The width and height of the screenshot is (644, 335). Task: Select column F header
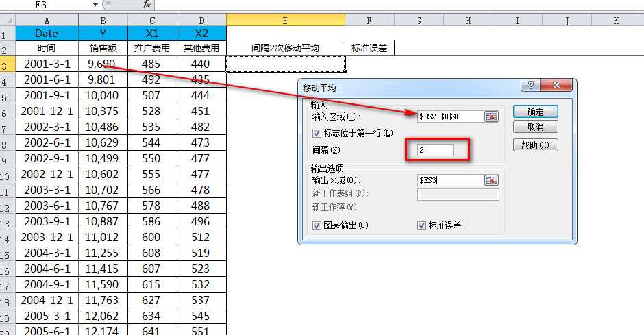click(370, 20)
